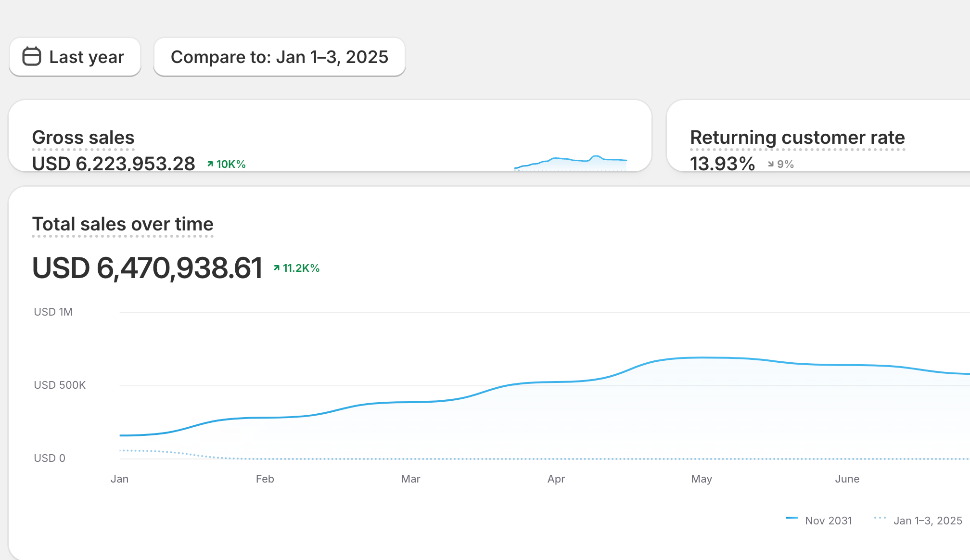Click the Gross sales card title
970x560 pixels.
(x=83, y=138)
